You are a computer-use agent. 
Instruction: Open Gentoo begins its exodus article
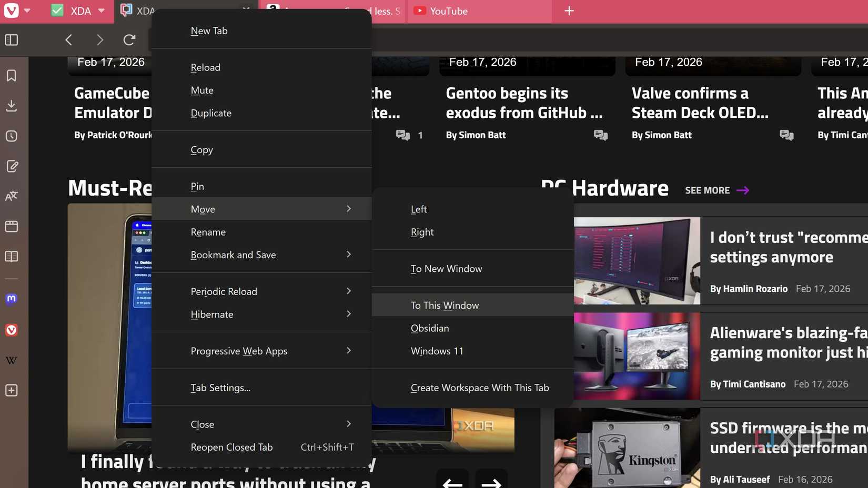524,103
